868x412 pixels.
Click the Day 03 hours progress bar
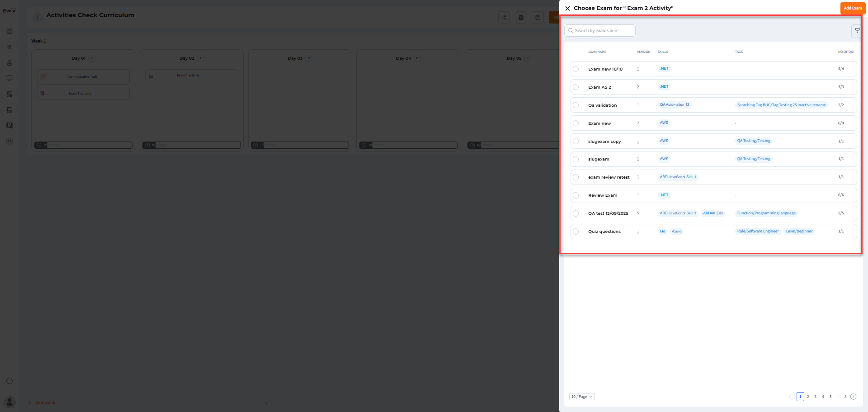click(x=300, y=145)
